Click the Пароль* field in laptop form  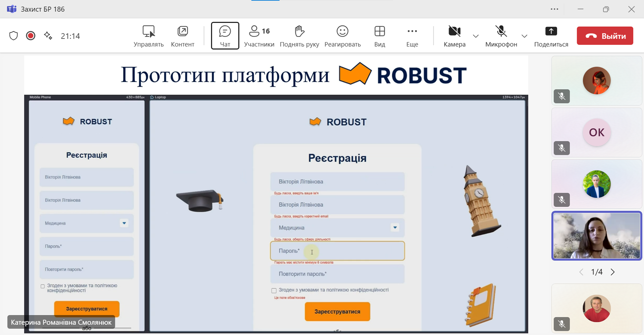(337, 251)
